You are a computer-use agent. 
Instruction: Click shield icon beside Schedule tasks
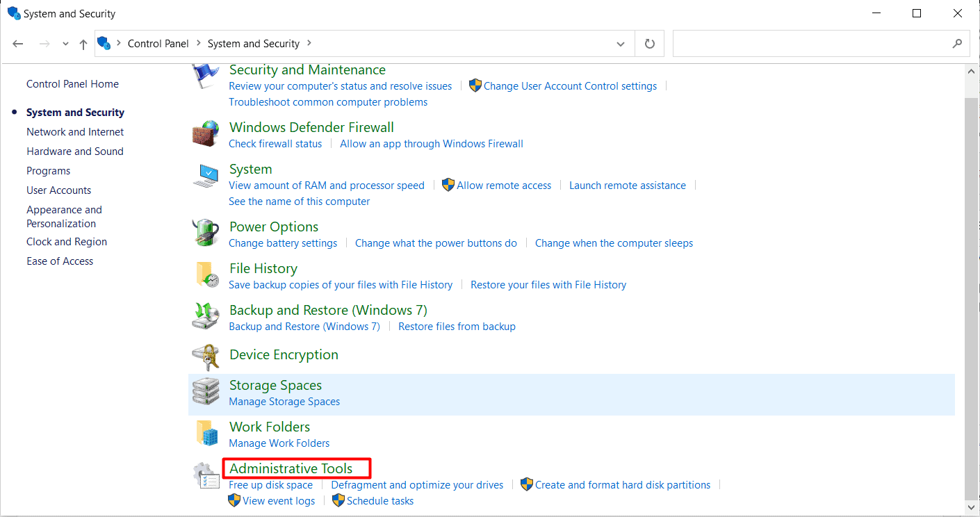pyautogui.click(x=338, y=500)
